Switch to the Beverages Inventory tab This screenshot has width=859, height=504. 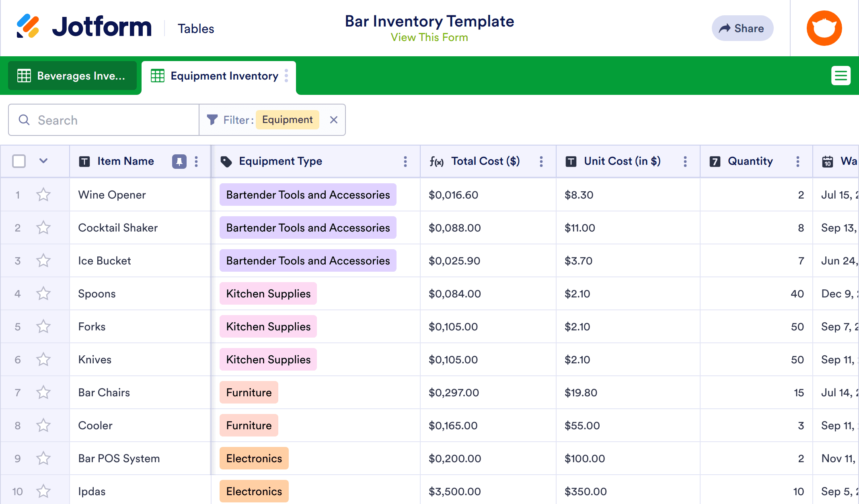click(72, 76)
